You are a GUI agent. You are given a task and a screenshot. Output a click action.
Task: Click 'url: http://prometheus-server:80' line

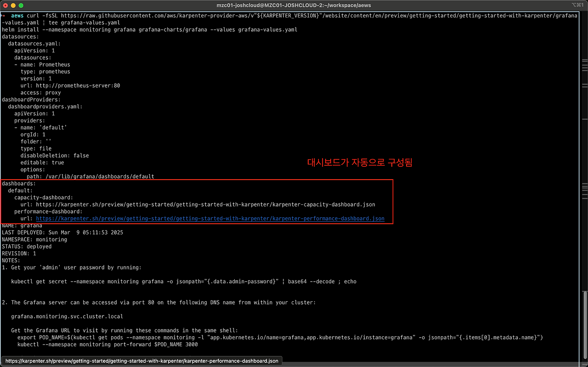tap(70, 85)
